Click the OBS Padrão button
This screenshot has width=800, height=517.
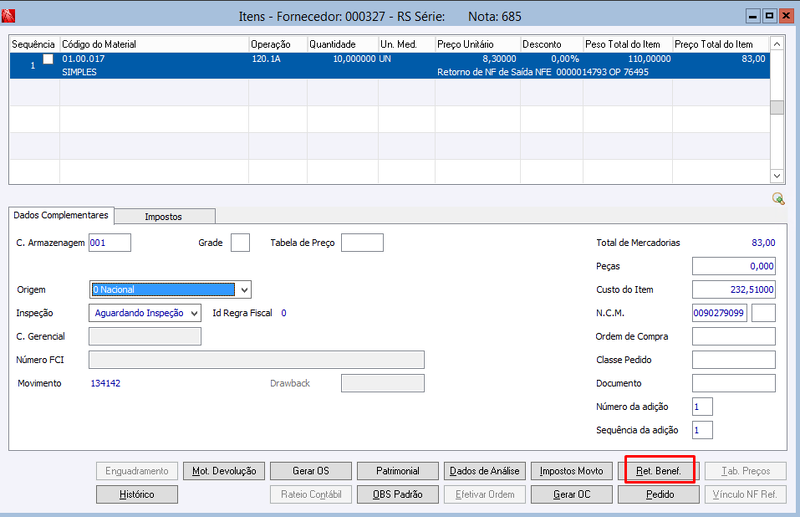click(x=398, y=495)
